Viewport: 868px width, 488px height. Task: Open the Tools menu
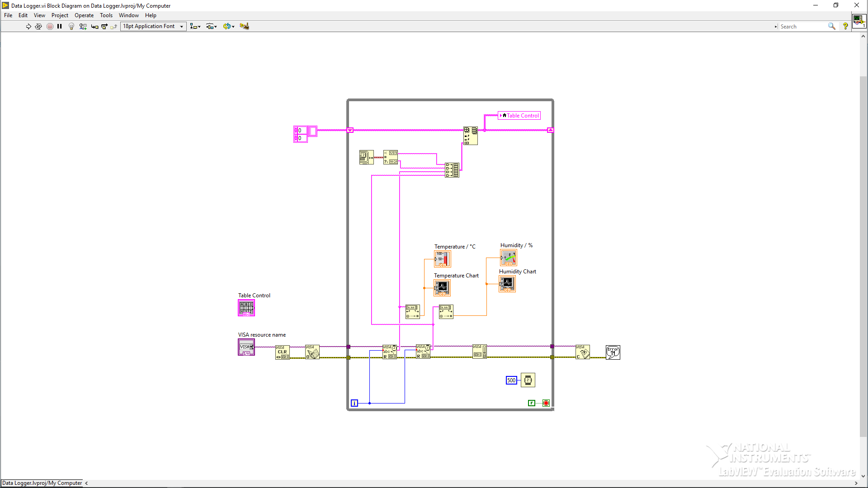click(x=106, y=15)
